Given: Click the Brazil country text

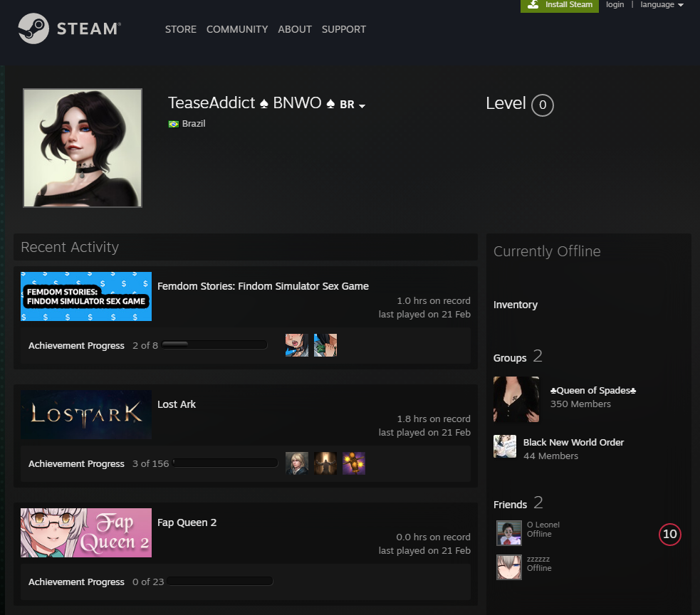Looking at the screenshot, I should 194,124.
